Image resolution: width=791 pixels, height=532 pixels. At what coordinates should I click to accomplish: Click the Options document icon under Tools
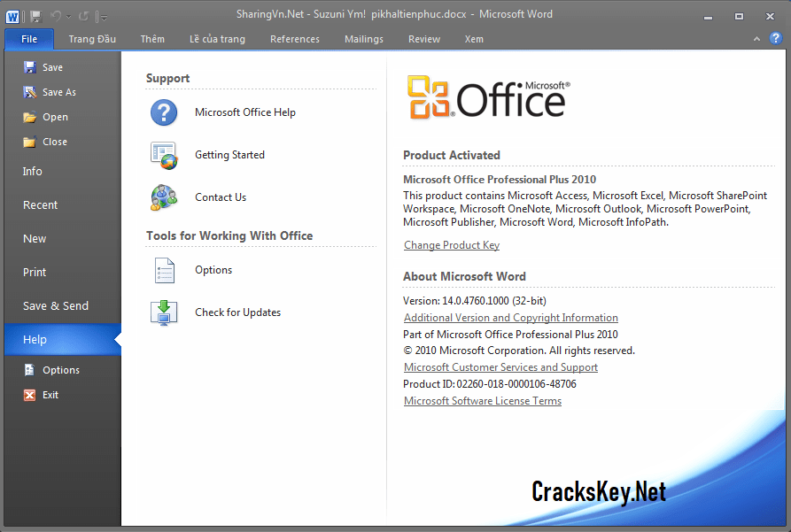coord(165,270)
